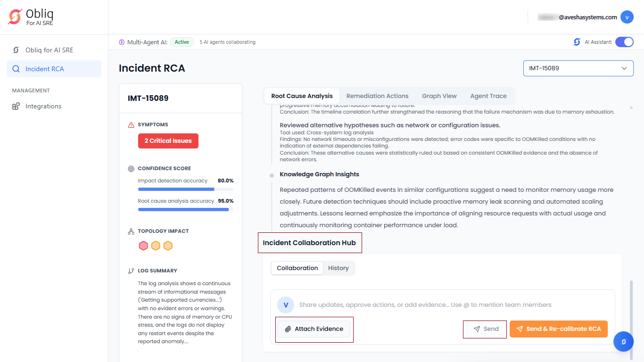This screenshot has height=362, width=644.
Task: Click the Send button
Action: tap(486, 329)
